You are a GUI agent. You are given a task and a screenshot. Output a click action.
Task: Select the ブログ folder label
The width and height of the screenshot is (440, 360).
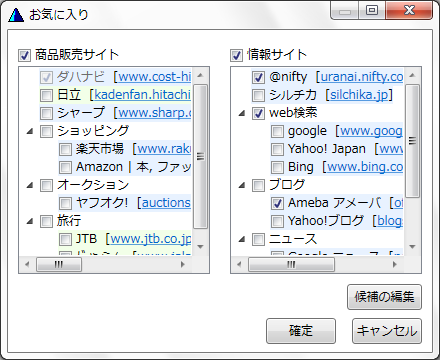(x=287, y=185)
